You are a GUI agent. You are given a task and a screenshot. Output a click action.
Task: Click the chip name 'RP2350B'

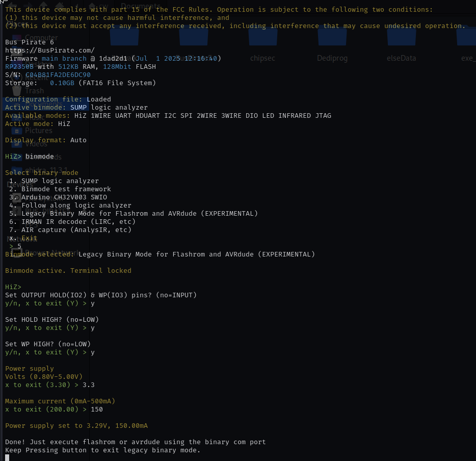pyautogui.click(x=19, y=66)
